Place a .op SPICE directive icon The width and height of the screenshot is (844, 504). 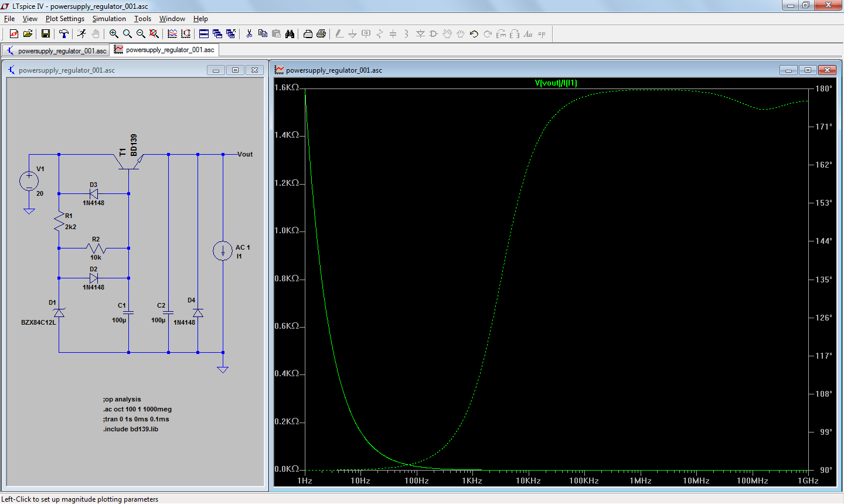pos(540,33)
